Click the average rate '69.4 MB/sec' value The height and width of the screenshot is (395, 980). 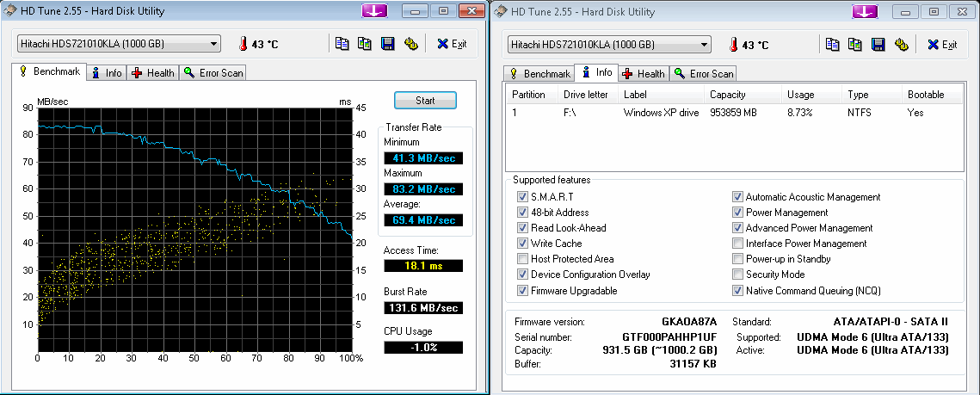[423, 220]
